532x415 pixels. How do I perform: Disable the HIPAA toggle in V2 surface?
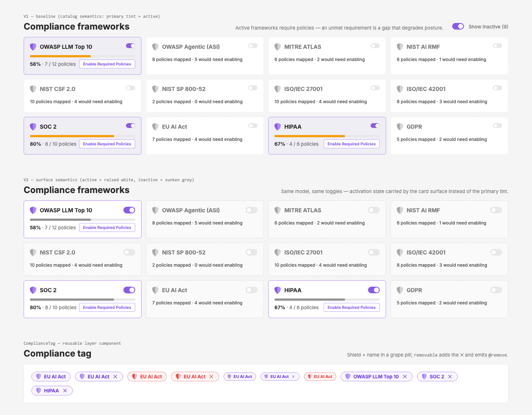374,290
